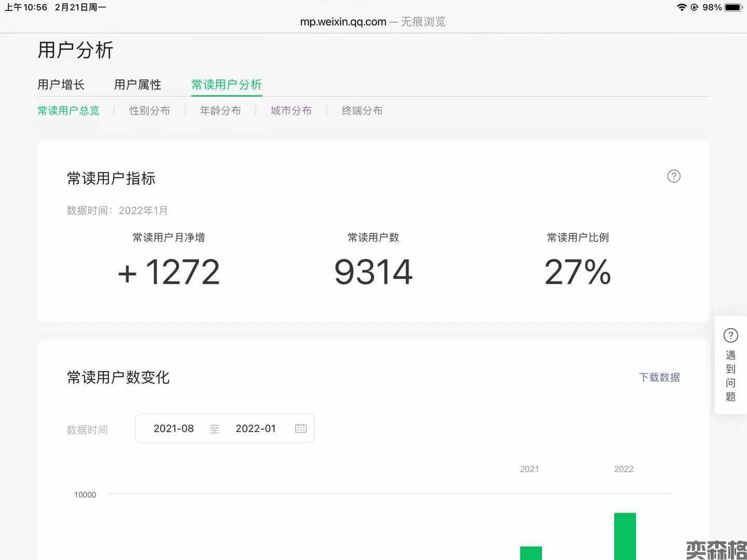Open the 用户属性 tab

coord(137,85)
